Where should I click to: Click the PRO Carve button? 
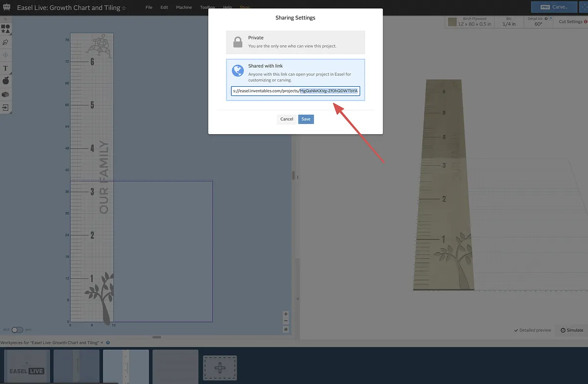554,7
